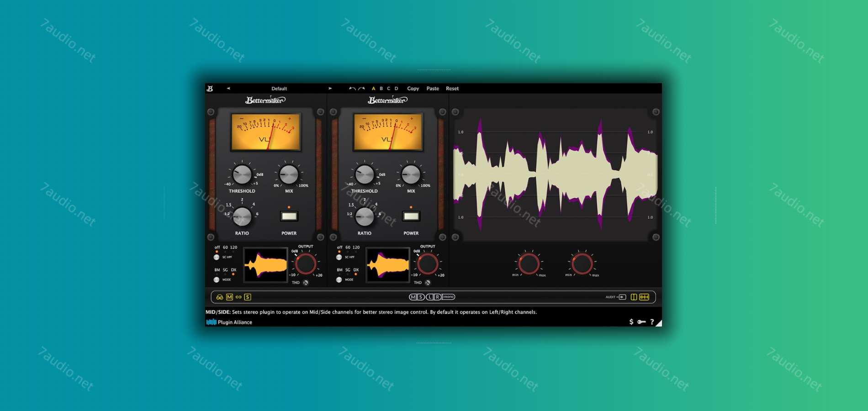Click the right channel THRESHOLD knob
The image size is (868, 411).
pyautogui.click(x=364, y=174)
